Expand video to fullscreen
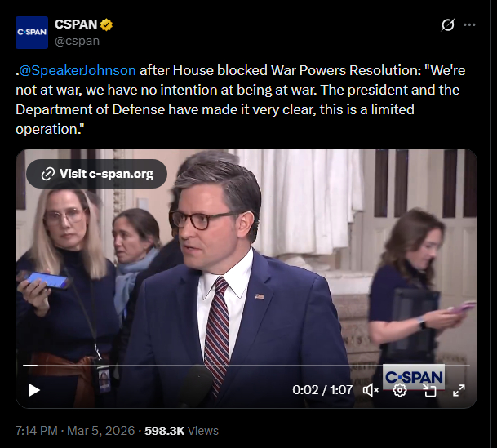 (x=459, y=390)
